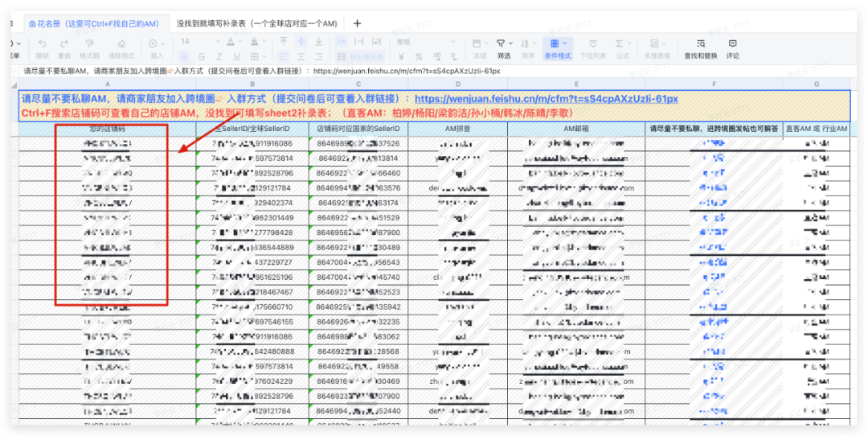Expand the borders dropdown arrow

(x=264, y=56)
